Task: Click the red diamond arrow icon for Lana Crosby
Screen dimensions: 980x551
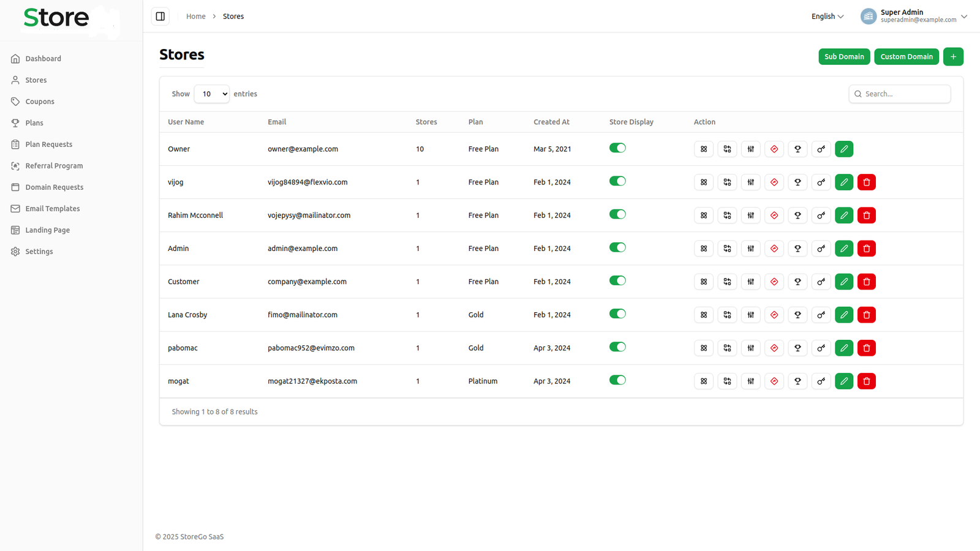Action: (774, 315)
